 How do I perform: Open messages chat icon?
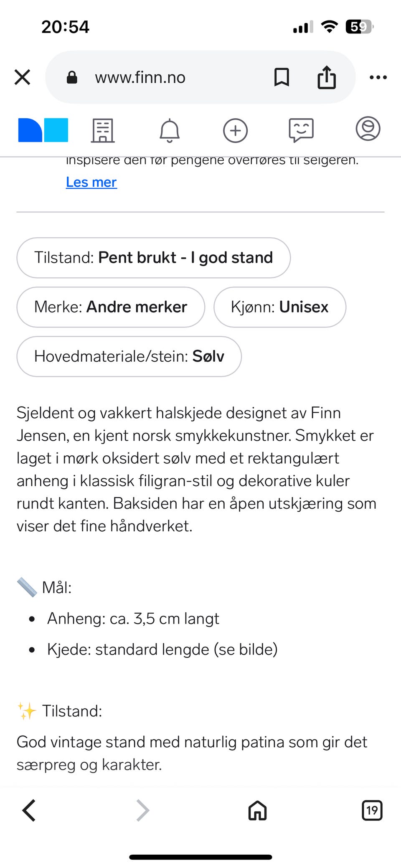tap(301, 130)
